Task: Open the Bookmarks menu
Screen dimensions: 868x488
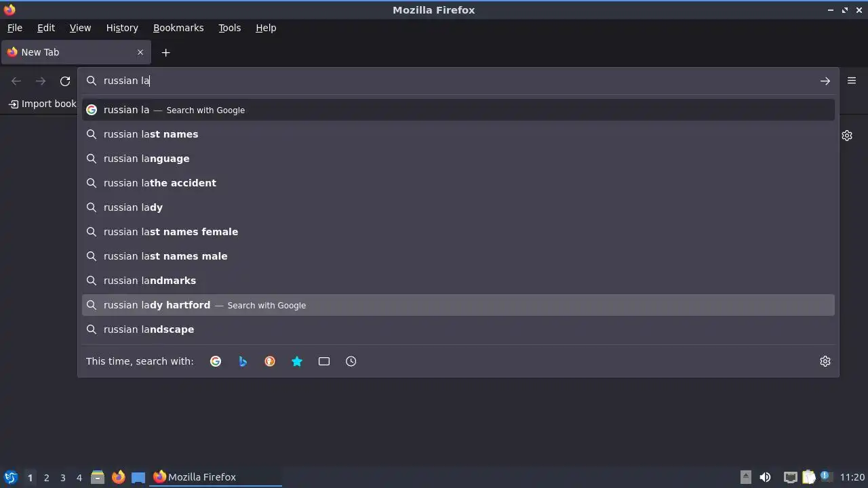Action: pyautogui.click(x=178, y=28)
